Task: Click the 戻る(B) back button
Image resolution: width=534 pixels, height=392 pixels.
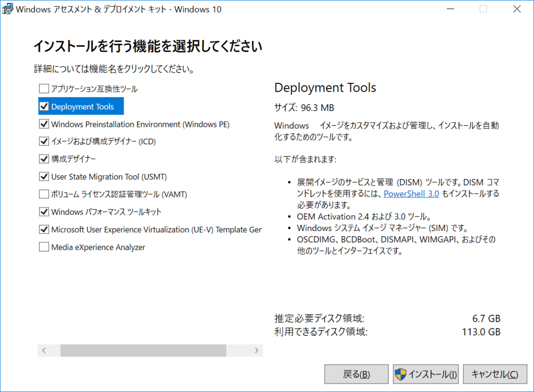Action: [x=356, y=374]
